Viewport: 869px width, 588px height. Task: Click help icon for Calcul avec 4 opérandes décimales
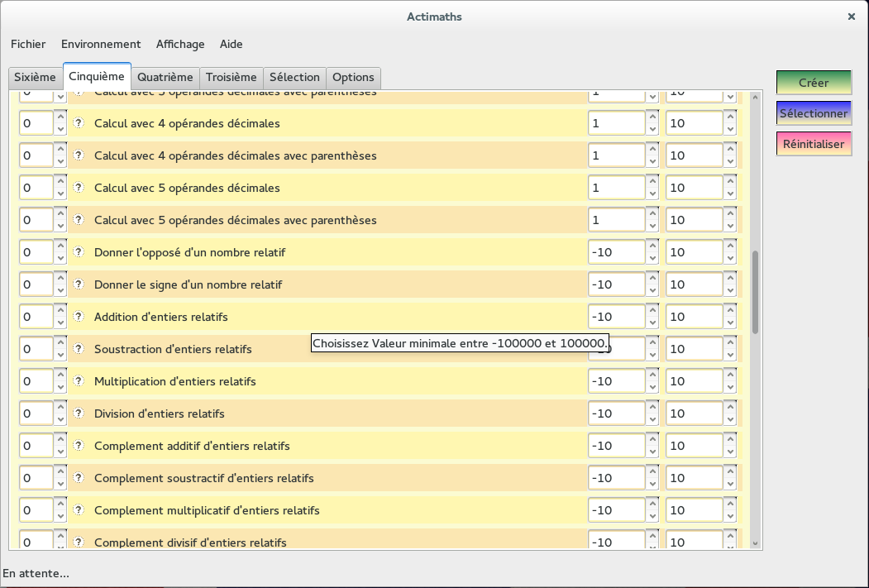pos(79,123)
